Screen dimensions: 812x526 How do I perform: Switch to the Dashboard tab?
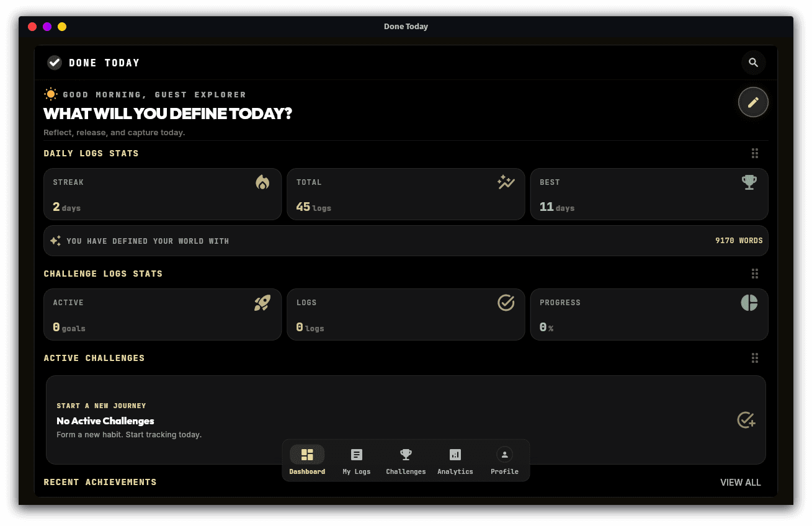pos(307,461)
